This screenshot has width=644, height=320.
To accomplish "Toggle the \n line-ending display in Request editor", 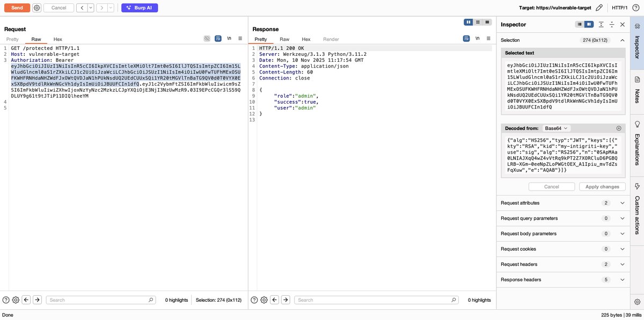I will pos(229,39).
